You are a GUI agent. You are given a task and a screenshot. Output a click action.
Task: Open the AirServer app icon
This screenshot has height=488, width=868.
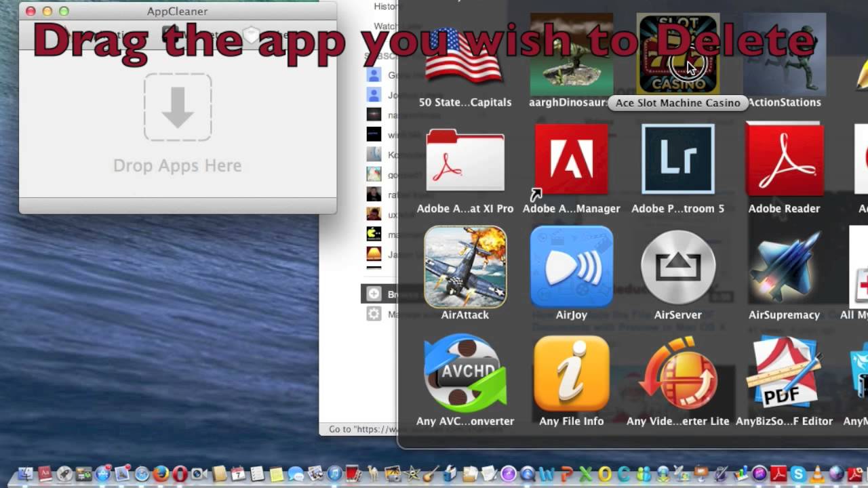pos(678,266)
